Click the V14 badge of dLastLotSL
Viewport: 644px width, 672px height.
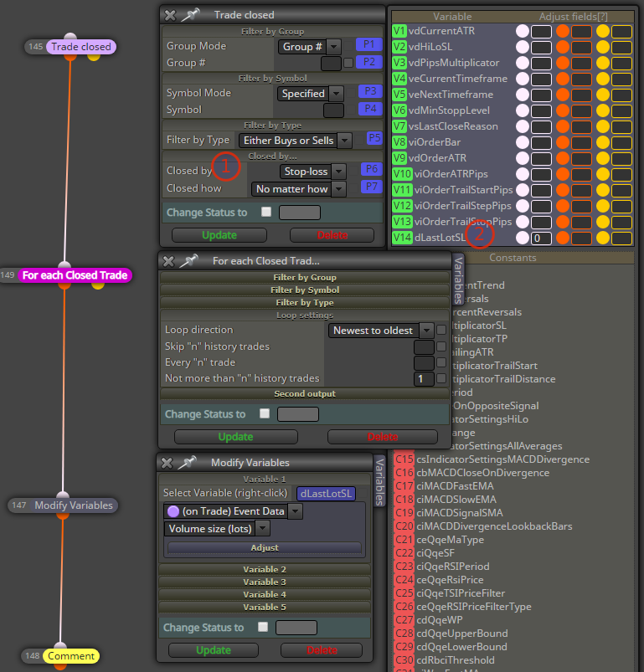point(402,237)
